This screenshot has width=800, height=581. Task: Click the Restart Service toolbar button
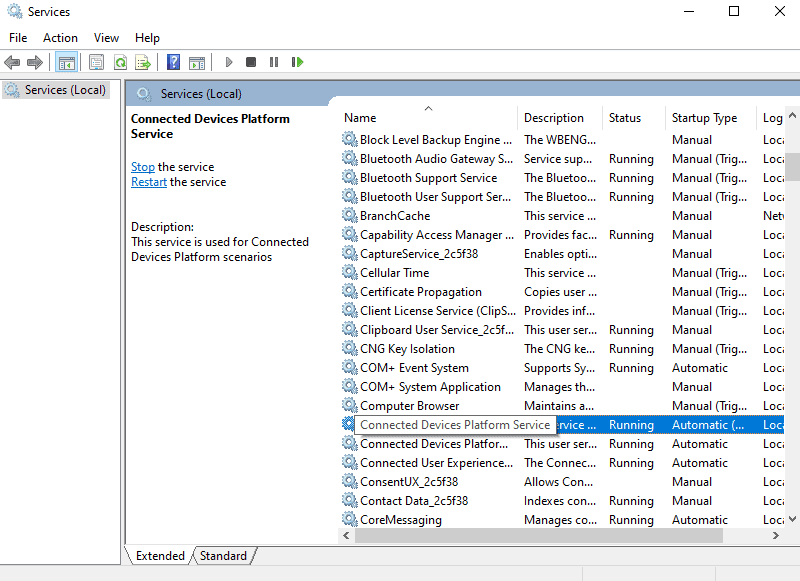[297, 62]
